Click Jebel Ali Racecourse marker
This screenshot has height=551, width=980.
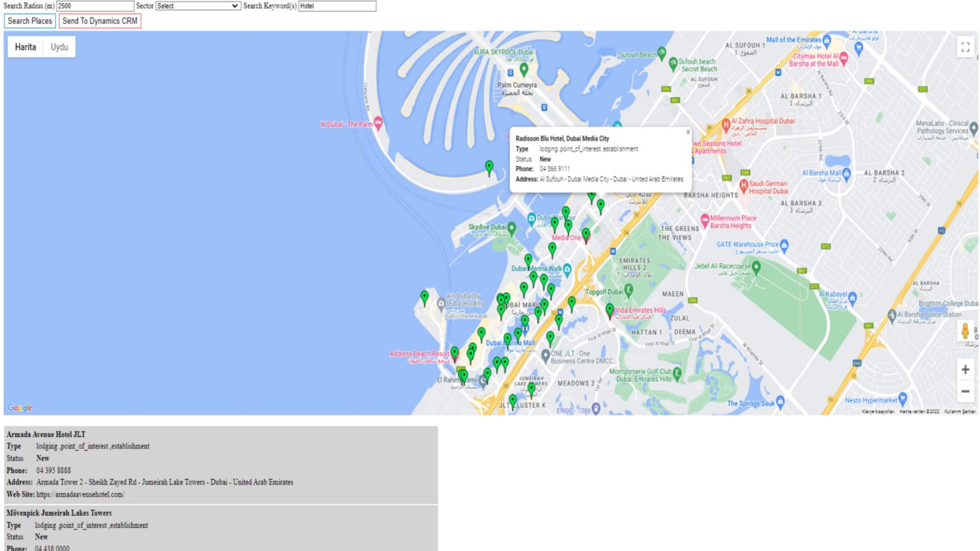(x=756, y=267)
